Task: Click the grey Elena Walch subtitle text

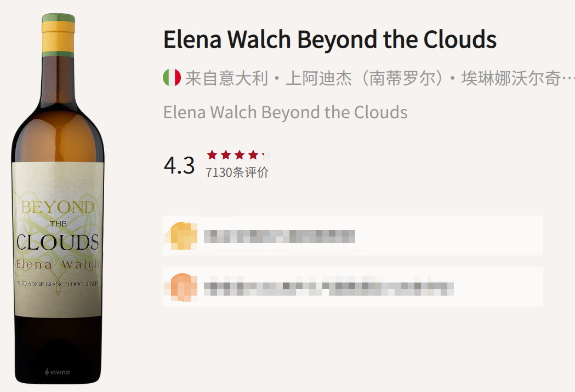Action: (285, 112)
